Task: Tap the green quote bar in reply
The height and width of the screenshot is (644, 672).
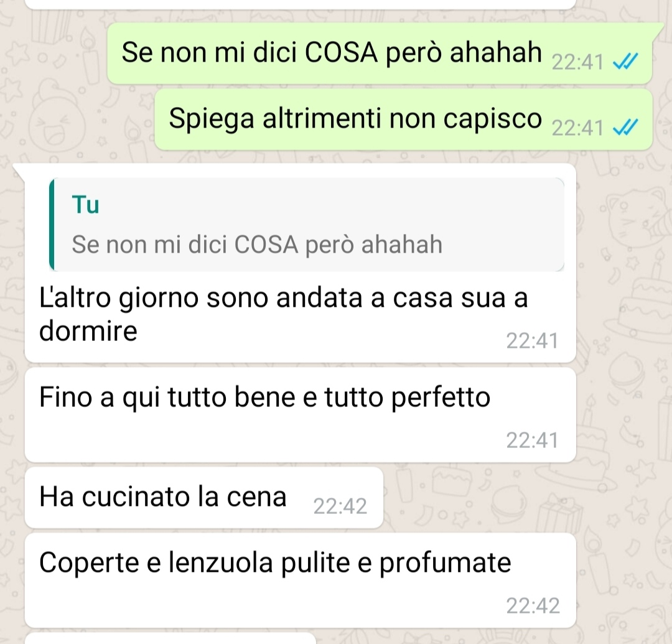Action: [x=52, y=225]
